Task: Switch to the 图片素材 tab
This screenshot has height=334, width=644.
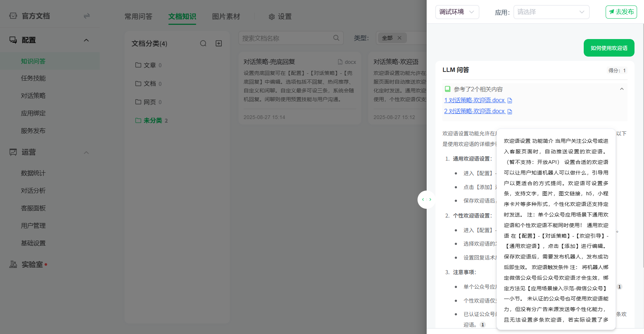Action: click(226, 16)
